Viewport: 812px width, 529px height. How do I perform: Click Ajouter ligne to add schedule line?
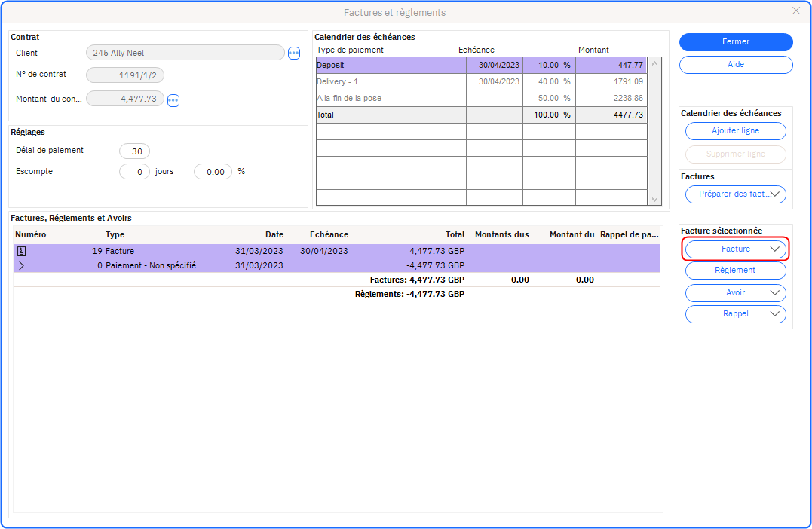735,131
